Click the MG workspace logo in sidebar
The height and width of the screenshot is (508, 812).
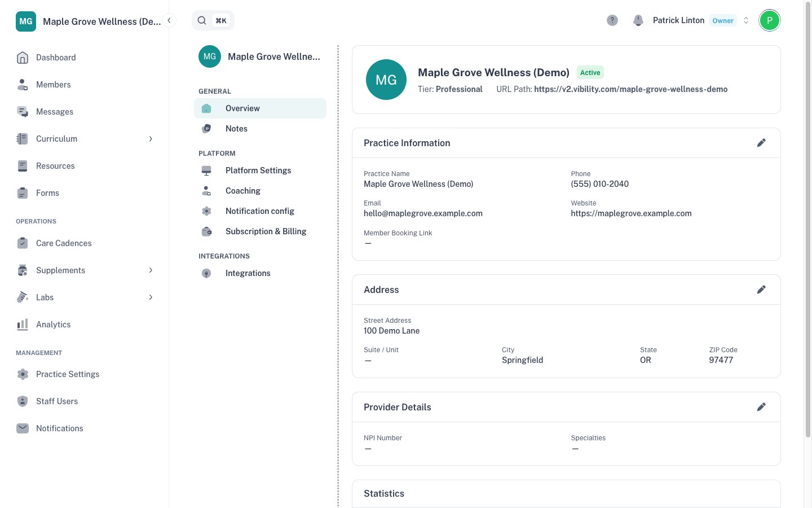point(26,21)
